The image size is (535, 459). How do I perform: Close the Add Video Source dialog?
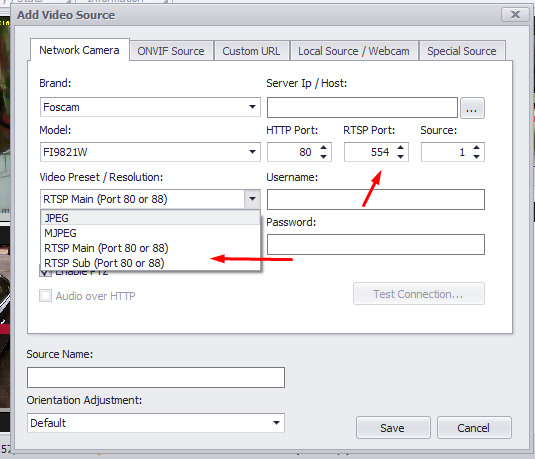[515, 15]
